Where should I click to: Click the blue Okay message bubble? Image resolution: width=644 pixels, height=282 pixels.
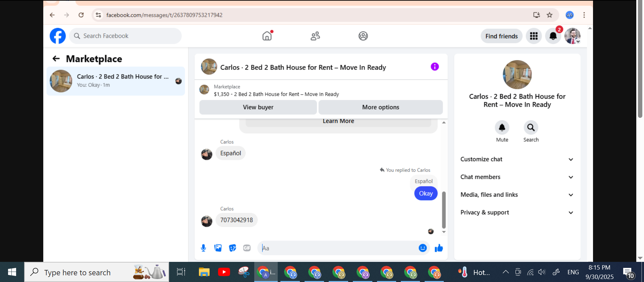(x=426, y=194)
